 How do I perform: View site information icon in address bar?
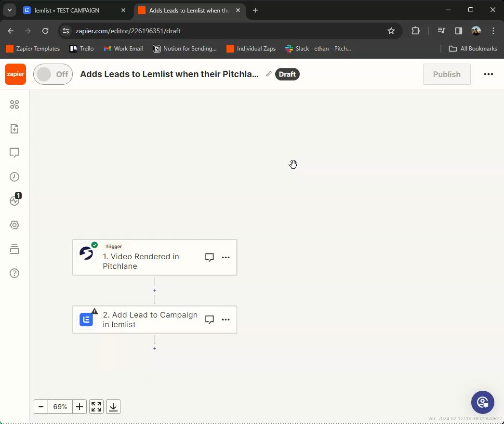(66, 31)
